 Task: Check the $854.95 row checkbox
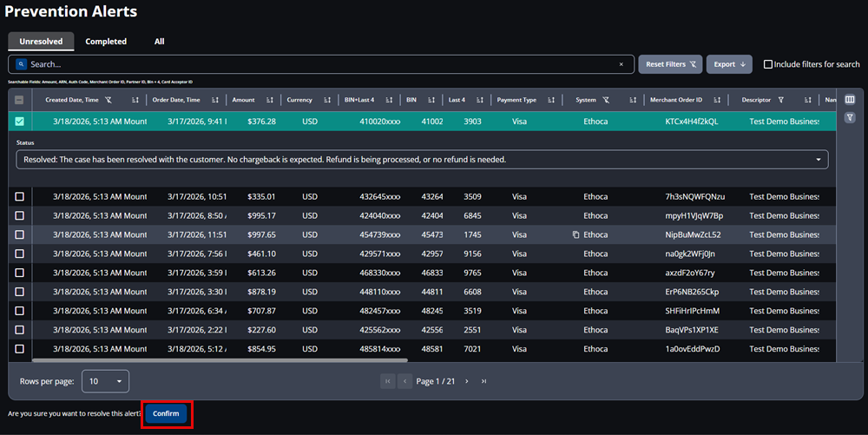[x=19, y=349]
